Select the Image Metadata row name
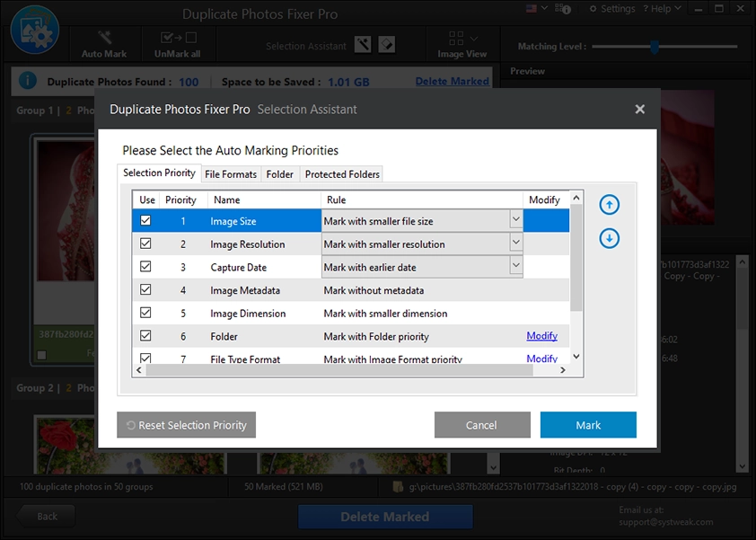Image resolution: width=756 pixels, height=540 pixels. [245, 290]
